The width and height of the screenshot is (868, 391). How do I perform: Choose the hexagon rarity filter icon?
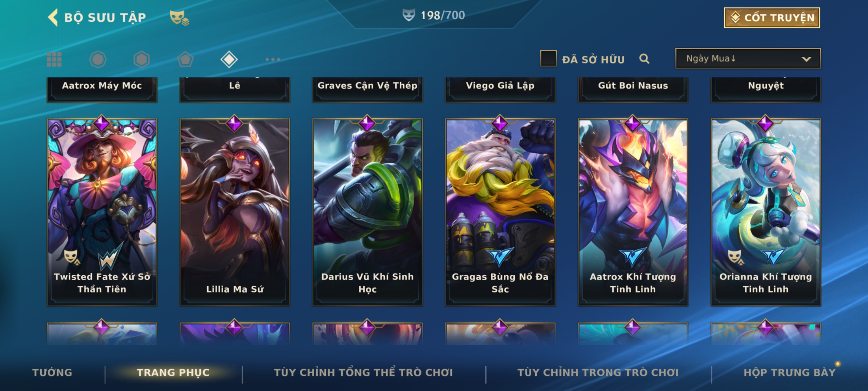point(141,59)
